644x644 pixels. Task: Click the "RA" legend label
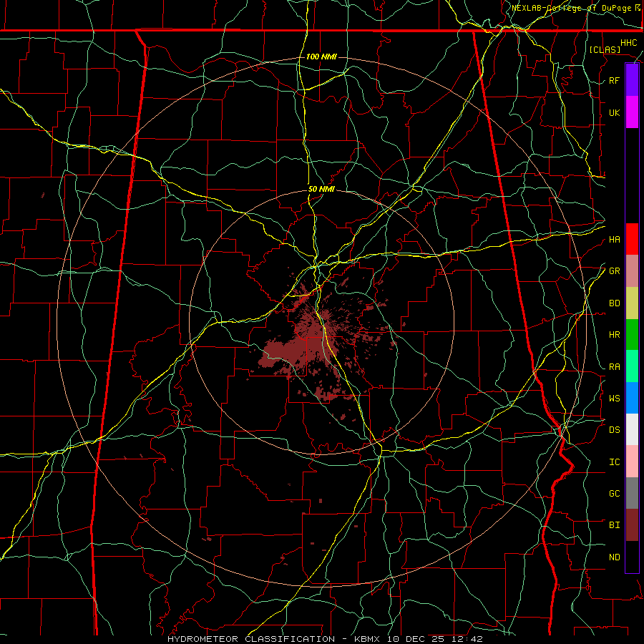coord(614,367)
